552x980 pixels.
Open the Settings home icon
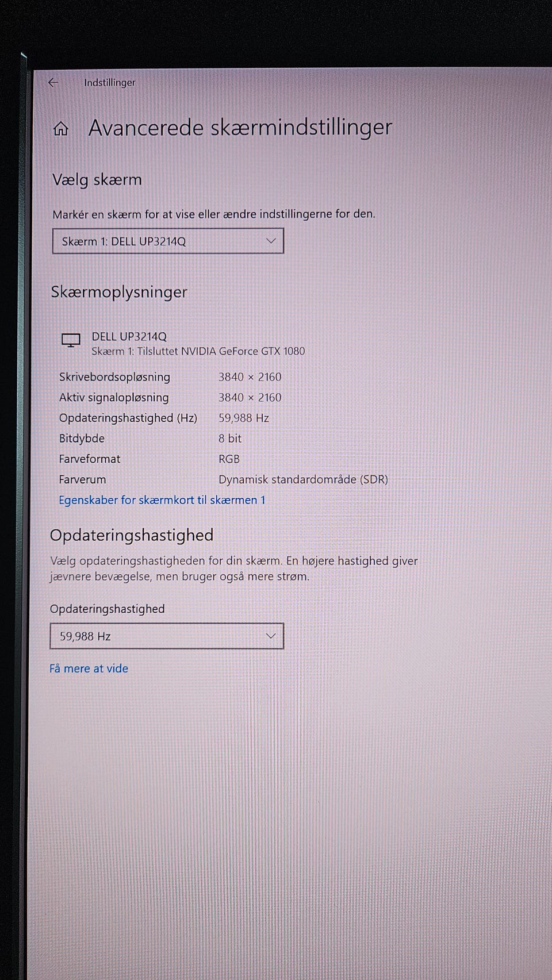[61, 128]
